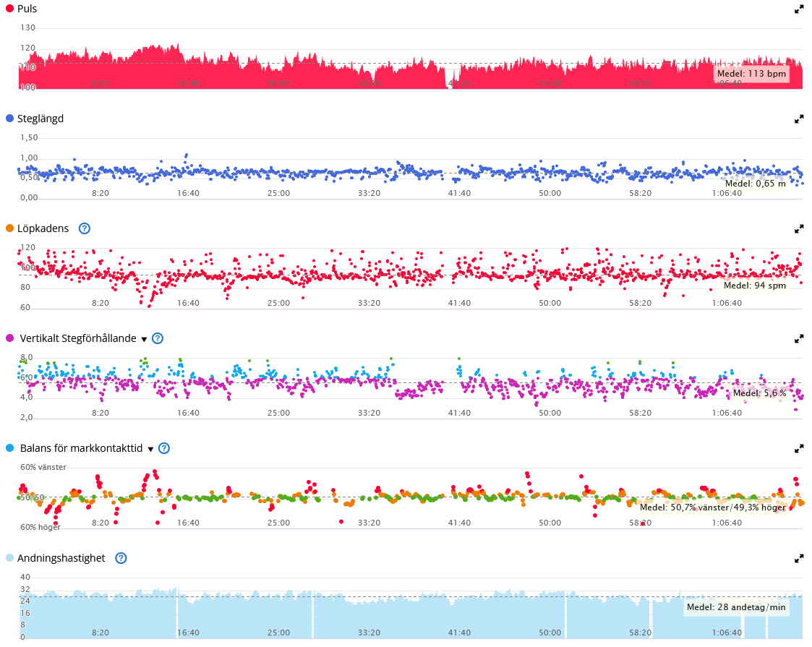Click 50:00 time marker on Vertikalt Stegförhållande chart
Image resolution: width=812 pixels, height=647 pixels.
point(550,413)
